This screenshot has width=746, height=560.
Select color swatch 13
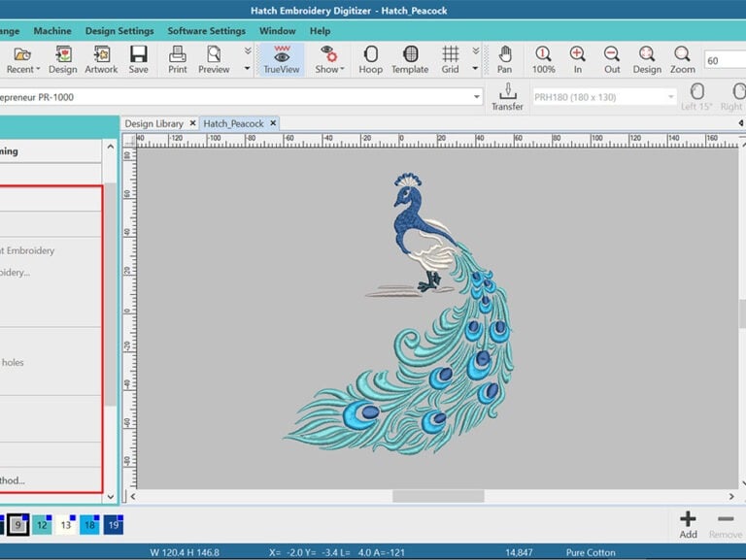tap(66, 525)
